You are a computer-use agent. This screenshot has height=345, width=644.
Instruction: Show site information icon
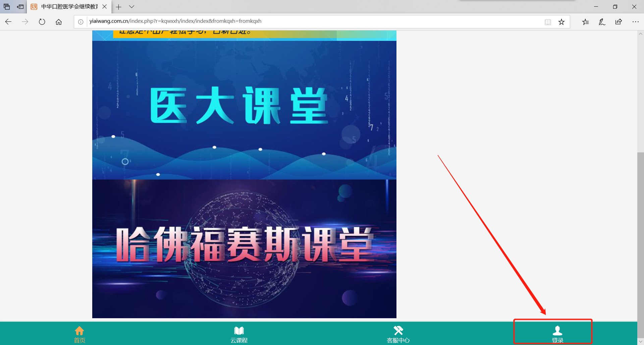click(81, 22)
